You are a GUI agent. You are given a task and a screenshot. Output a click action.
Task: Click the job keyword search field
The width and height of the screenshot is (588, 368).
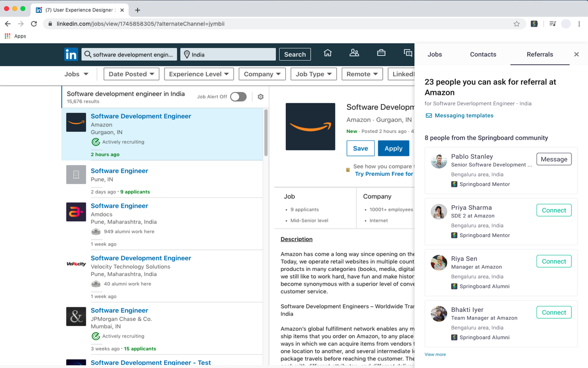[x=129, y=54]
